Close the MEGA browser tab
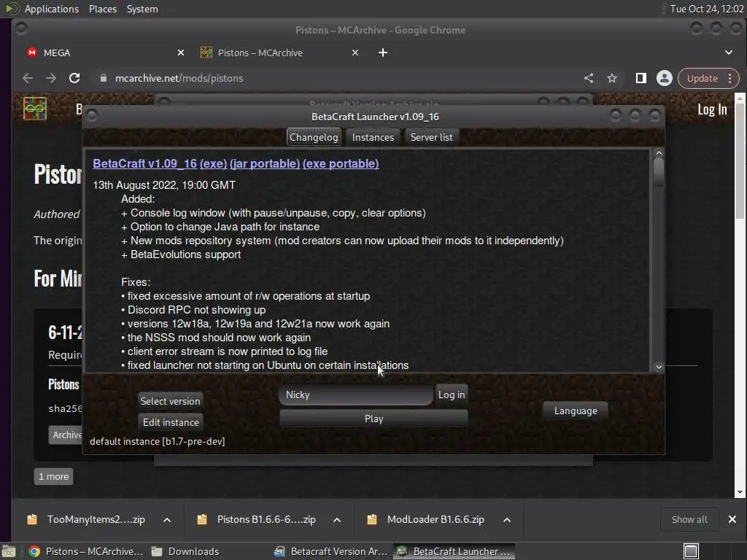This screenshot has width=747, height=560. click(181, 52)
